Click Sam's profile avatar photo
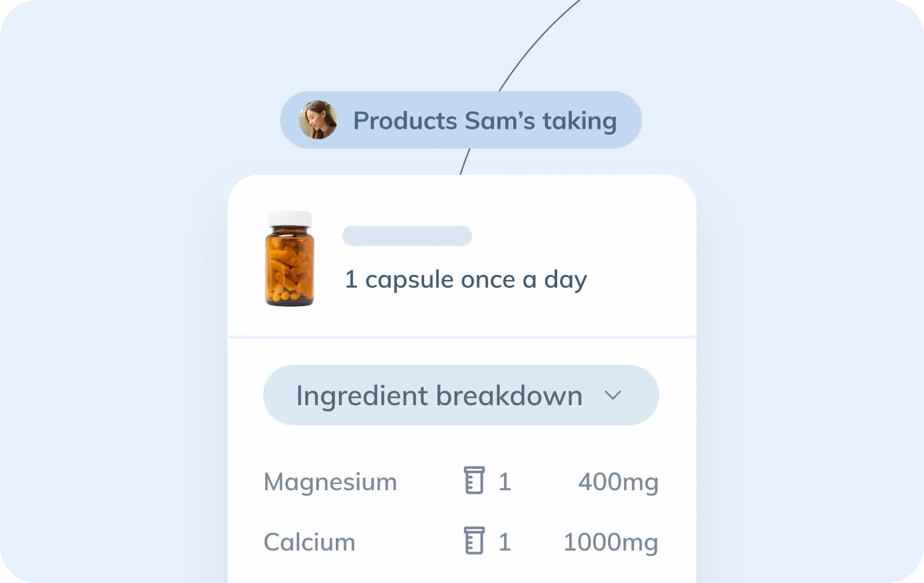Image resolution: width=924 pixels, height=583 pixels. pos(318,120)
